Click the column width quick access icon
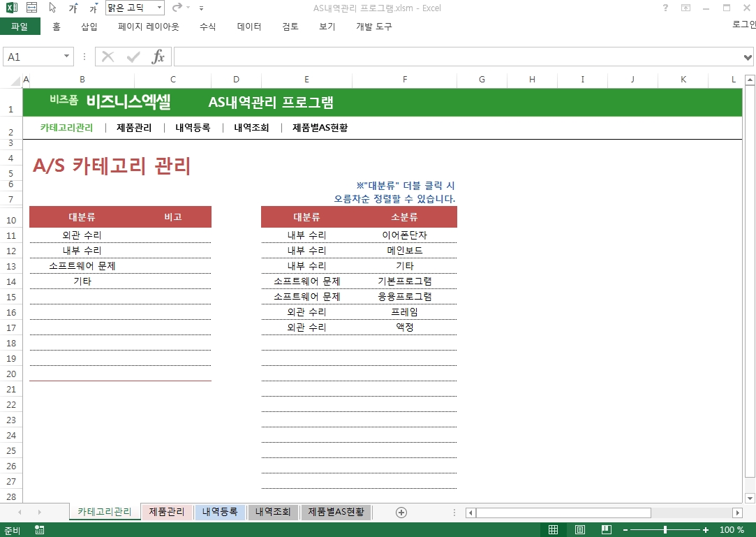756x537 pixels. coord(32,8)
